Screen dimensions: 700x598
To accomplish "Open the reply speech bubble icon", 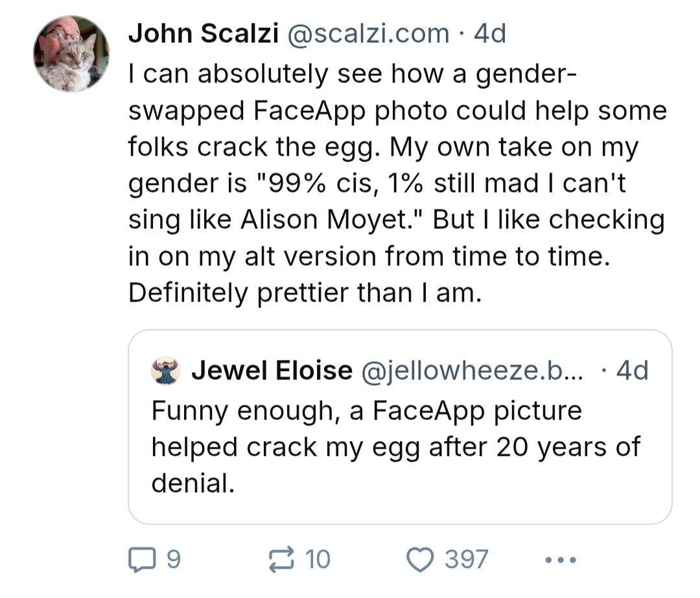I will coord(142,559).
